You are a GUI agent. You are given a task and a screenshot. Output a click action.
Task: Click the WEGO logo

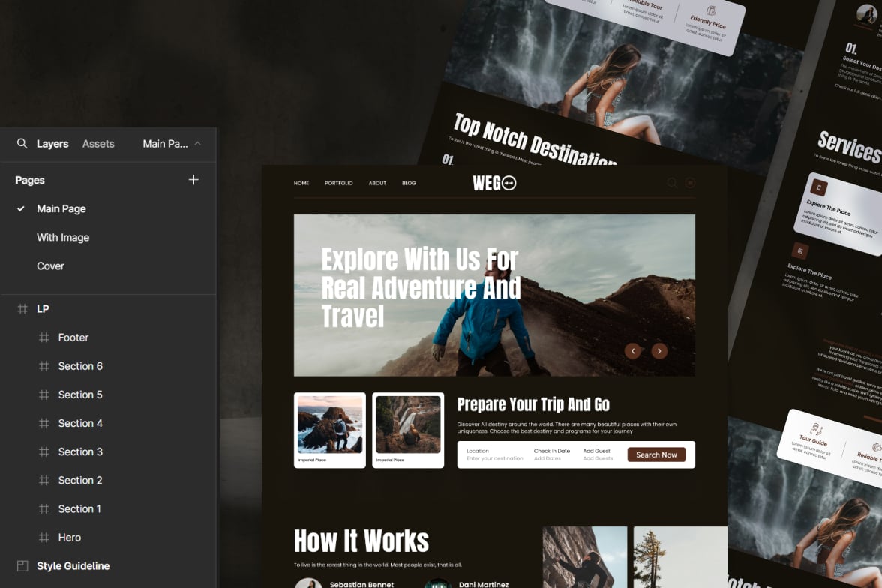(x=494, y=184)
